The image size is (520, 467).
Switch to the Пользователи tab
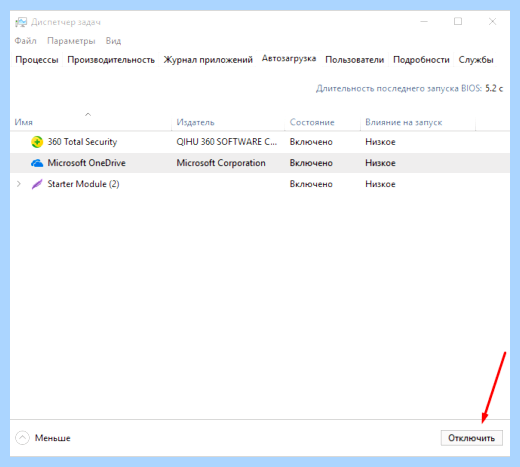point(355,60)
